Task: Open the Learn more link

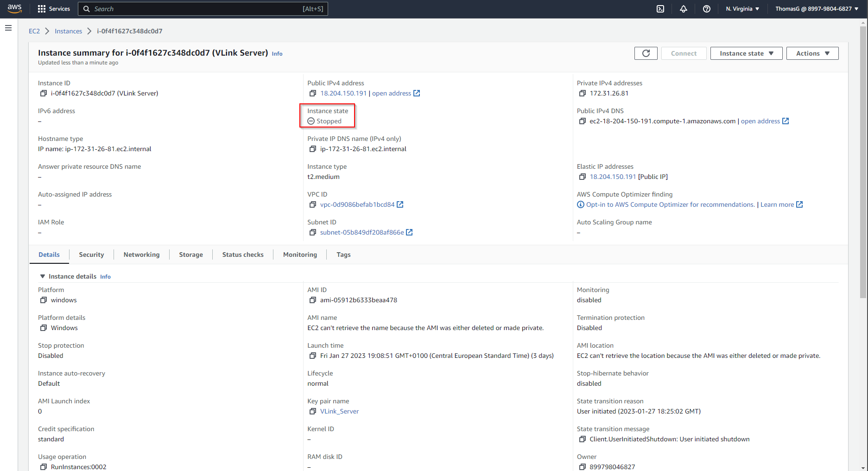Action: (x=781, y=204)
